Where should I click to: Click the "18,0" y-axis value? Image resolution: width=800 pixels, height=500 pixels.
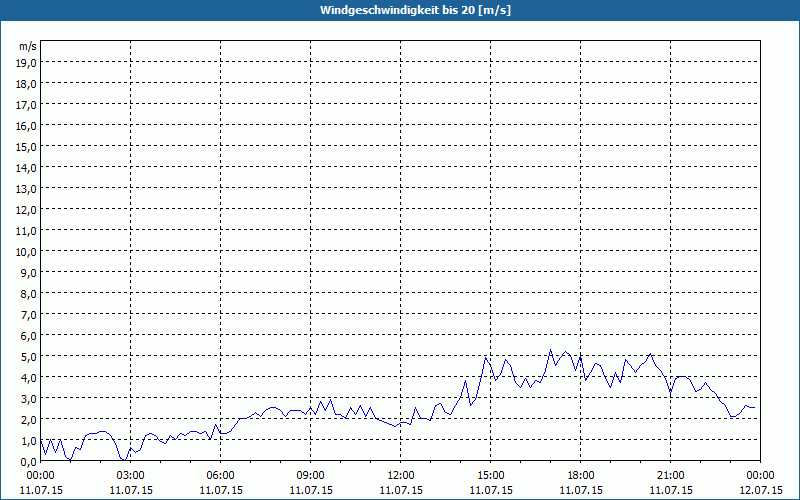point(27,84)
